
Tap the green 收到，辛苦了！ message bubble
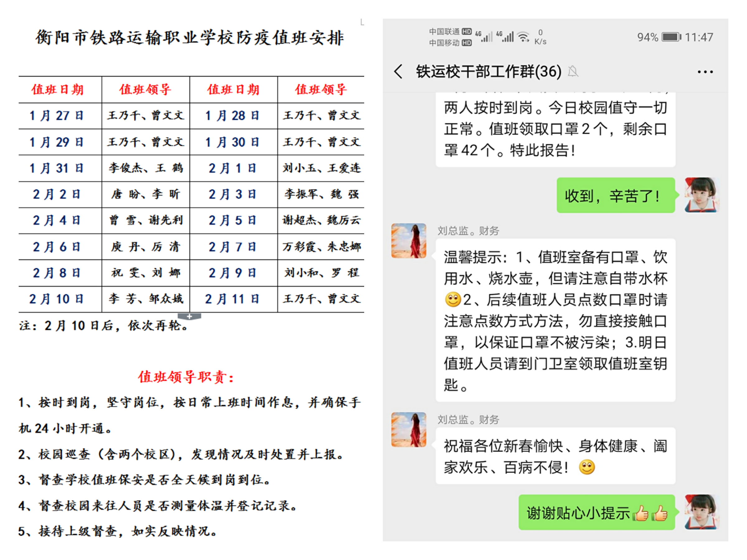pos(616,195)
